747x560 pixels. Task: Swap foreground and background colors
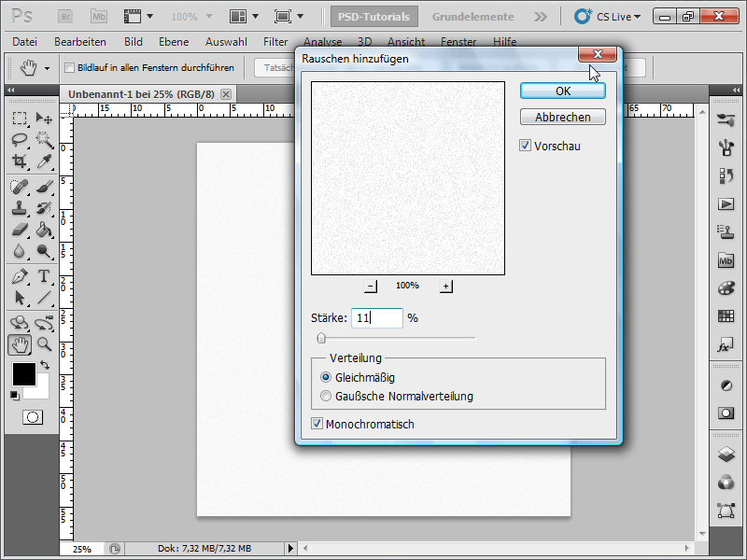[45, 365]
